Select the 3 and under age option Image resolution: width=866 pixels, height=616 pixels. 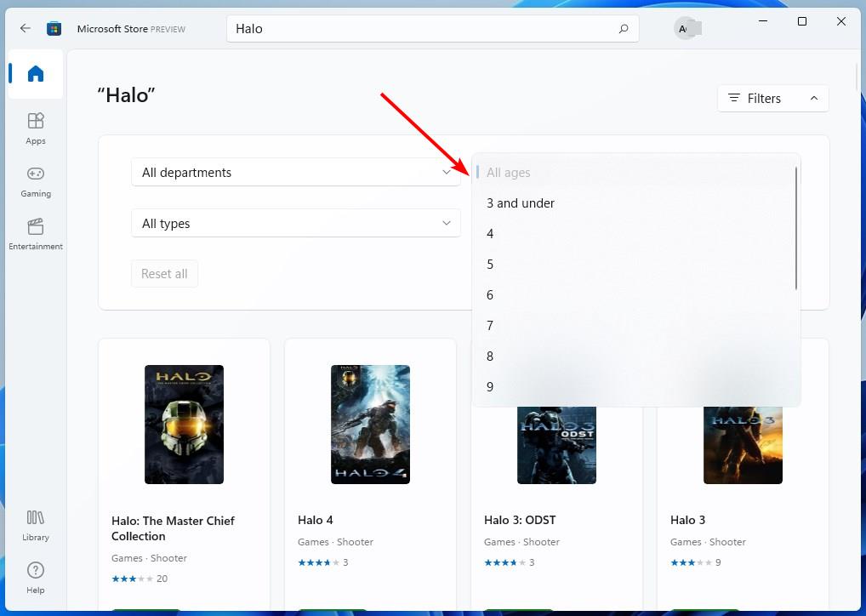[634, 203]
